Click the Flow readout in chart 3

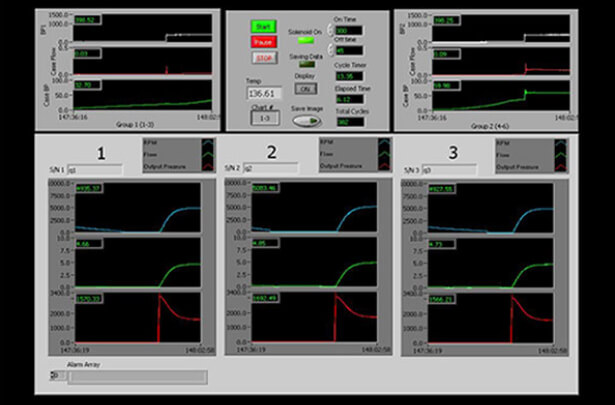click(442, 244)
